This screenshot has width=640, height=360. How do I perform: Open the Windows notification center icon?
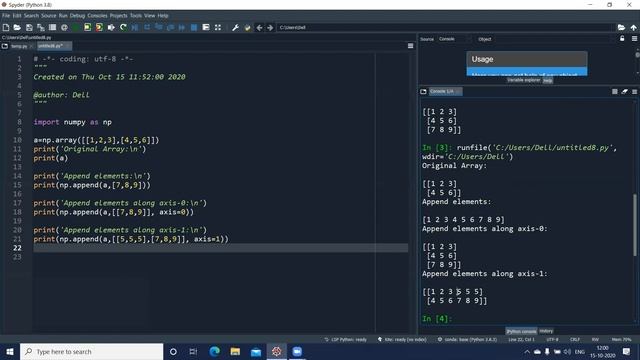click(627, 351)
